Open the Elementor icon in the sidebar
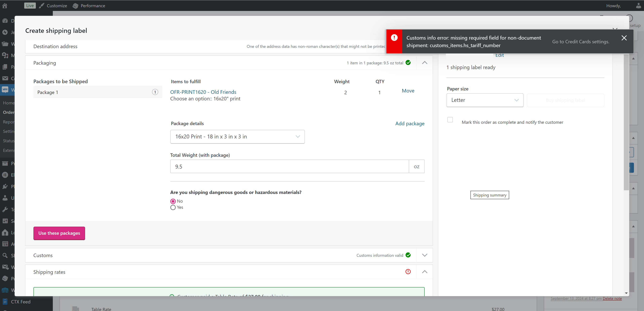 pyautogui.click(x=5, y=175)
